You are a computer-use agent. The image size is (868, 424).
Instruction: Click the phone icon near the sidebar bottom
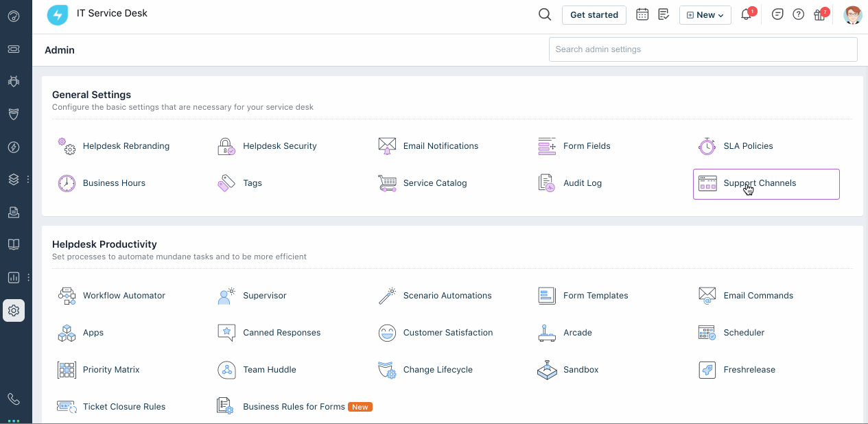click(14, 398)
